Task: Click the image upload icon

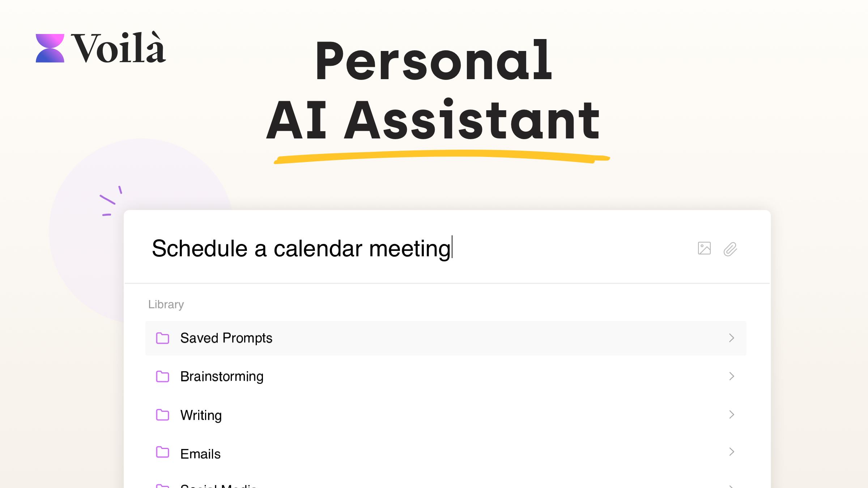Action: 704,248
